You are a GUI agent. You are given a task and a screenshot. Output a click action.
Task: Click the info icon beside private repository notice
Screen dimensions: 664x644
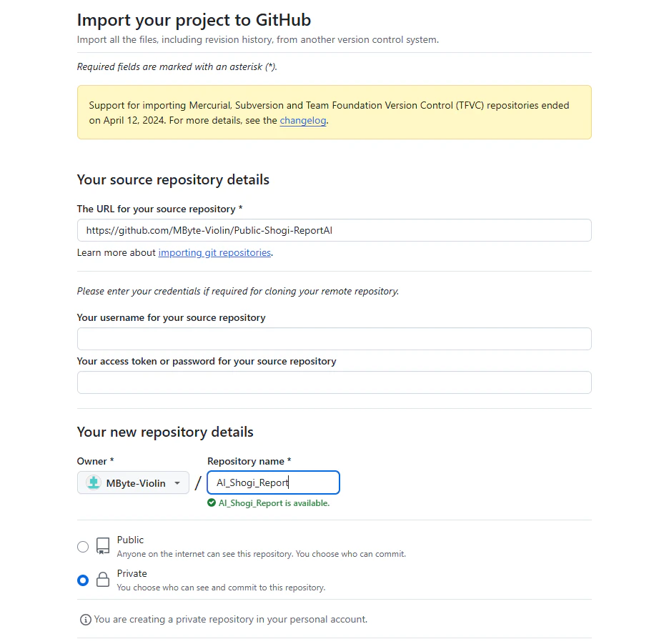pos(86,620)
